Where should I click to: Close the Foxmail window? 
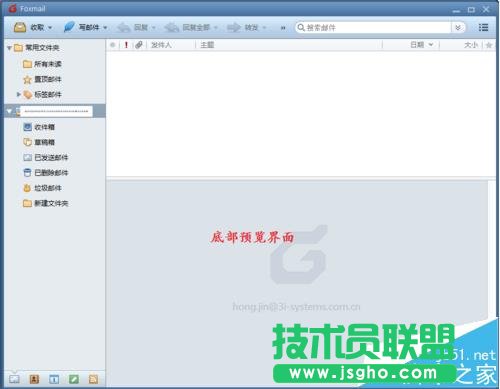[x=486, y=9]
